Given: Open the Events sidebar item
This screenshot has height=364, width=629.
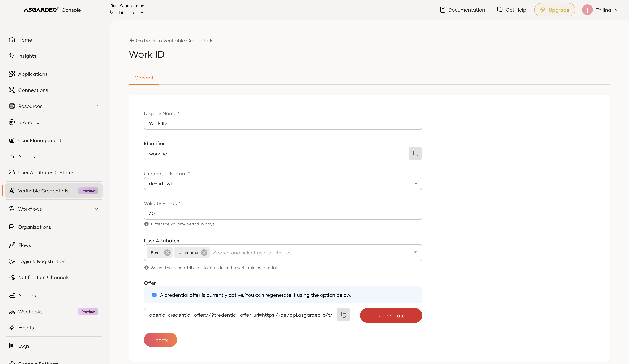Looking at the screenshot, I should 26,327.
